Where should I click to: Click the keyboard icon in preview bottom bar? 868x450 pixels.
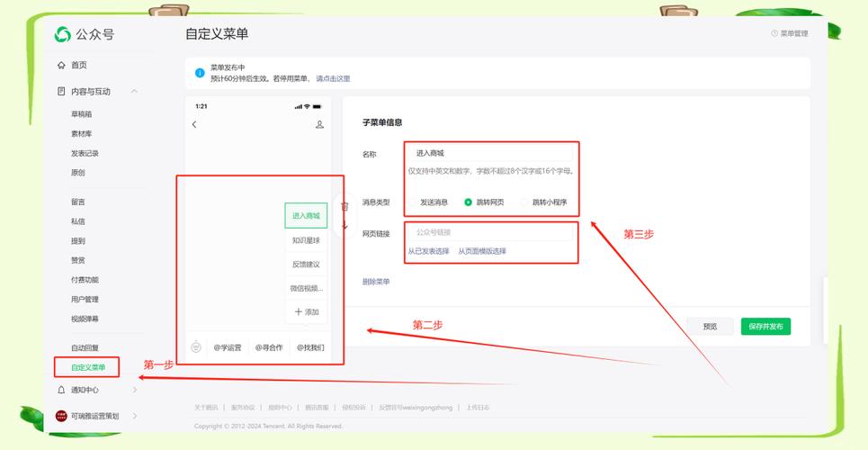[x=196, y=346]
